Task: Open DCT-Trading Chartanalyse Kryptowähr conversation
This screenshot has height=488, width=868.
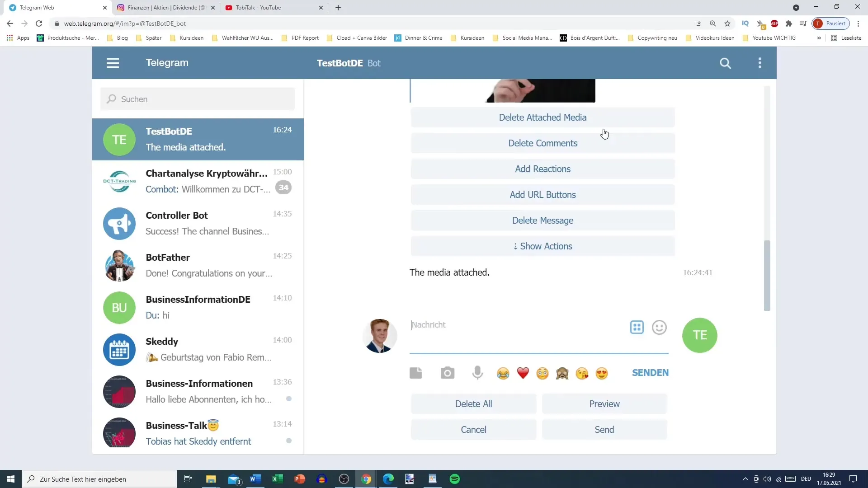Action: [198, 181]
